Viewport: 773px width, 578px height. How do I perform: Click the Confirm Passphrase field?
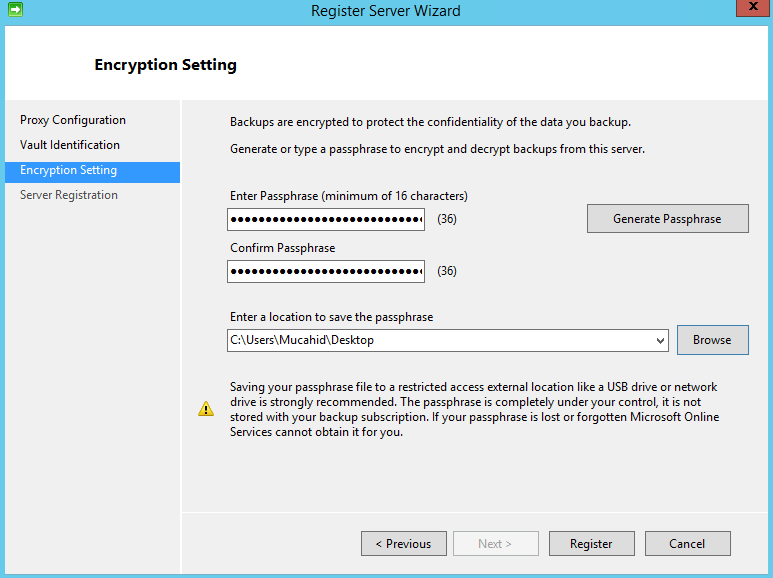(x=326, y=271)
